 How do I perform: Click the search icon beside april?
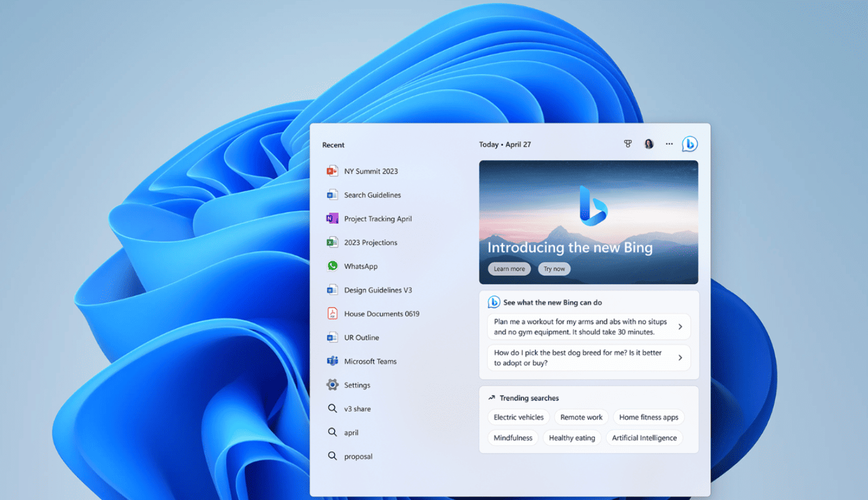(332, 432)
